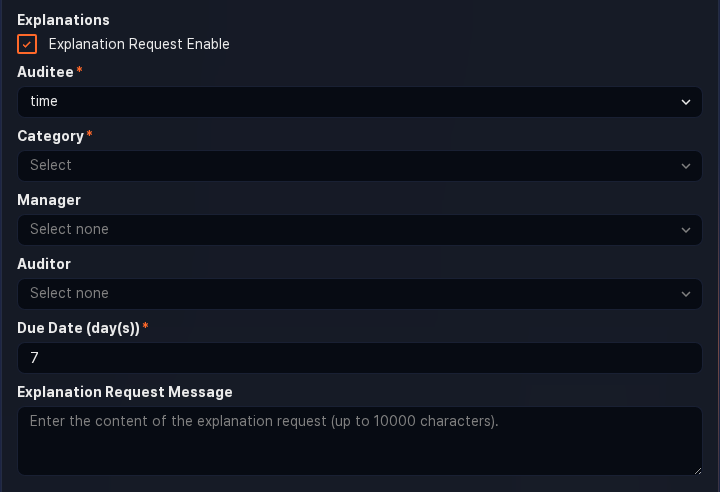This screenshot has height=492, width=720.
Task: Click the "Explanation Request Enable" label text
Action: point(139,44)
